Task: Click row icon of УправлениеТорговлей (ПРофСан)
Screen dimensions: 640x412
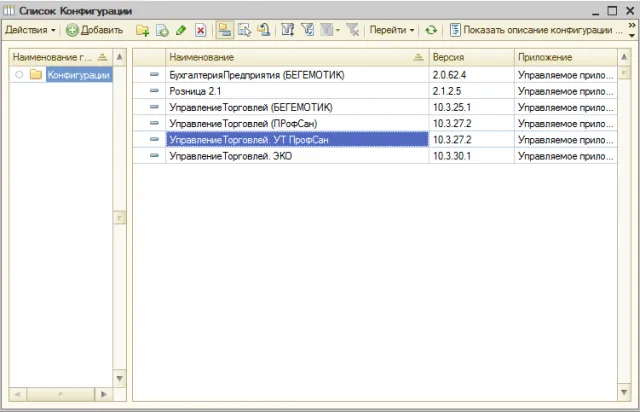Action: tap(154, 122)
